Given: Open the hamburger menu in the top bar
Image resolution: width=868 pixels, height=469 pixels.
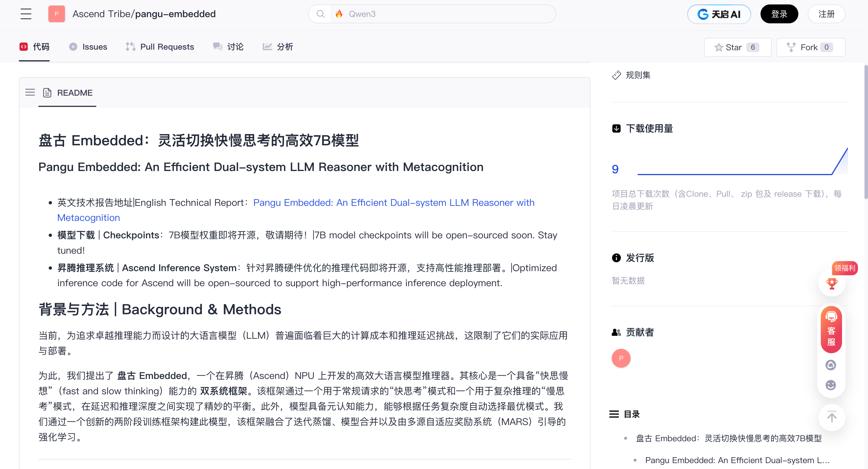Looking at the screenshot, I should pyautogui.click(x=26, y=14).
